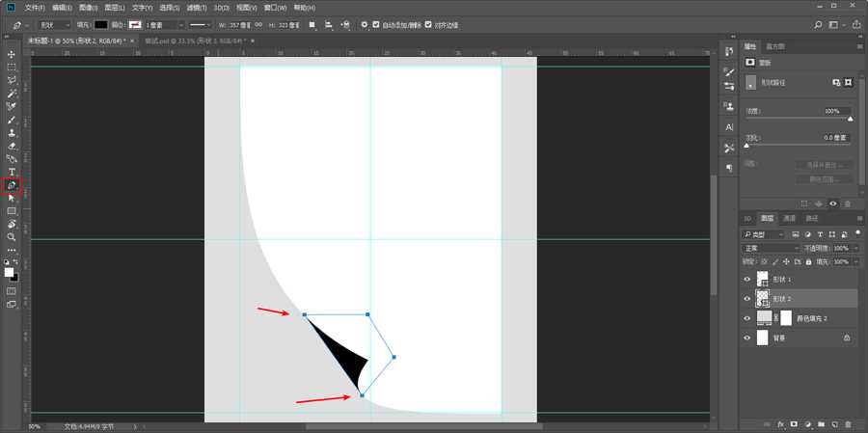Expand the 形状 tool mode dropdown
Image resolution: width=868 pixels, height=433 pixels.
point(54,24)
